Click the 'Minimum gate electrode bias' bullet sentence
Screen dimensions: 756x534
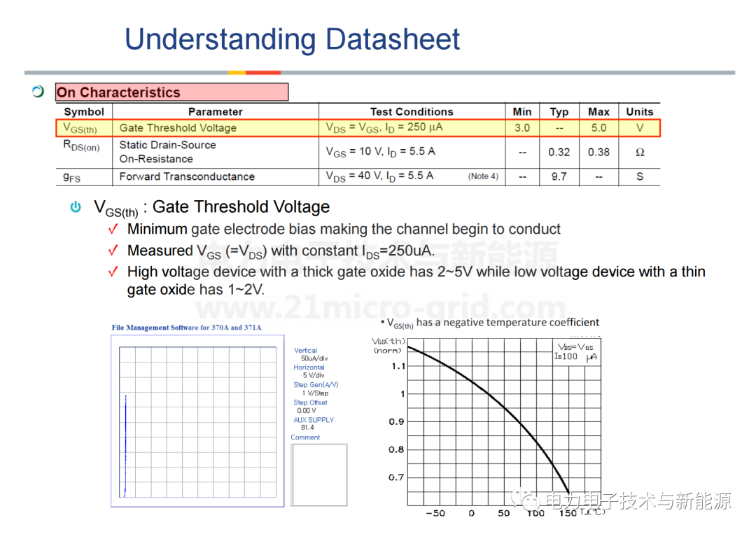pos(344,230)
